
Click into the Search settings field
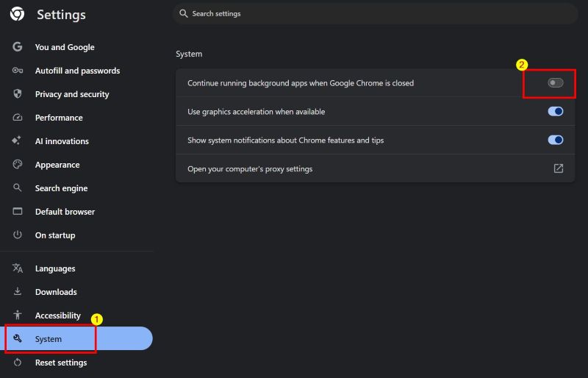pos(367,13)
